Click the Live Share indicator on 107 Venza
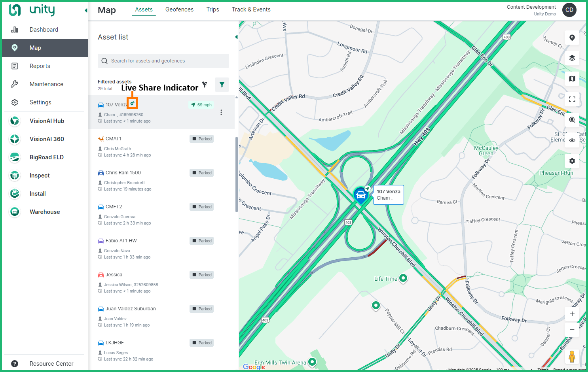The height and width of the screenshot is (372, 588). 133,103
